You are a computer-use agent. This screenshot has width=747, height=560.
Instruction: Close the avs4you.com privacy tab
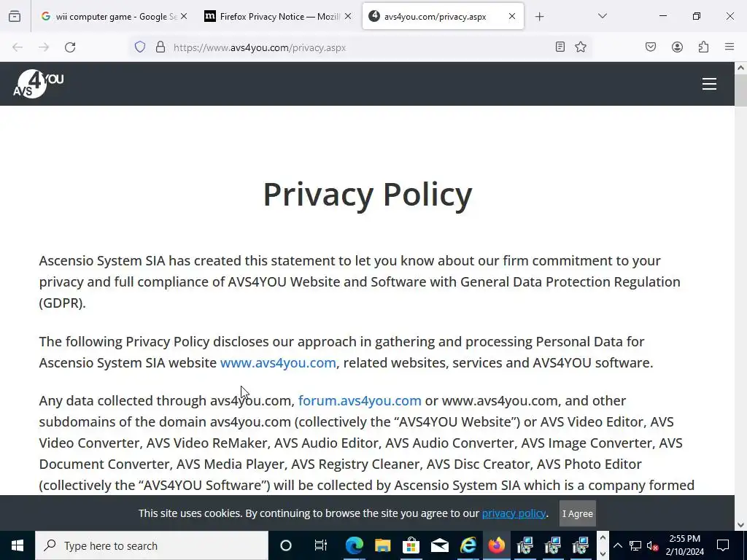click(512, 17)
